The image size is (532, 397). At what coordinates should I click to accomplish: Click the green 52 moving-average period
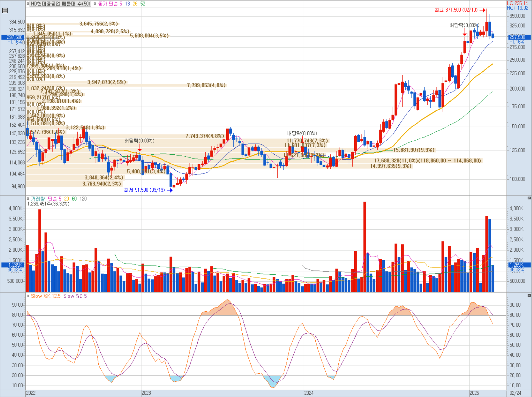click(x=143, y=4)
